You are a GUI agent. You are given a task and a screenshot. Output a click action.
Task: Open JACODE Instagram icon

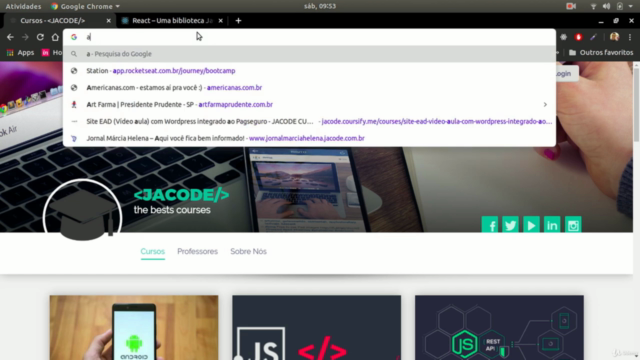573,225
